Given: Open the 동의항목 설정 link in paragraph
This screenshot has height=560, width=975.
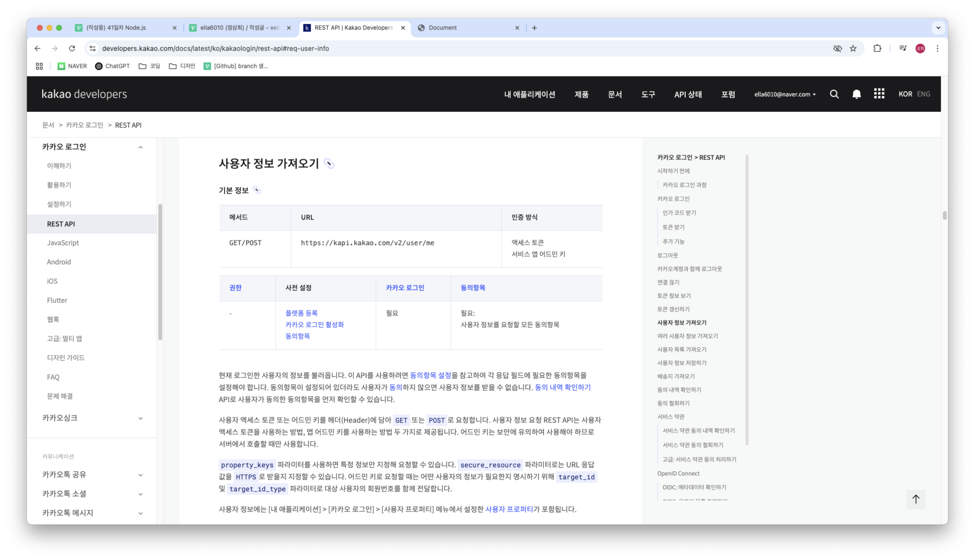Looking at the screenshot, I should point(430,375).
